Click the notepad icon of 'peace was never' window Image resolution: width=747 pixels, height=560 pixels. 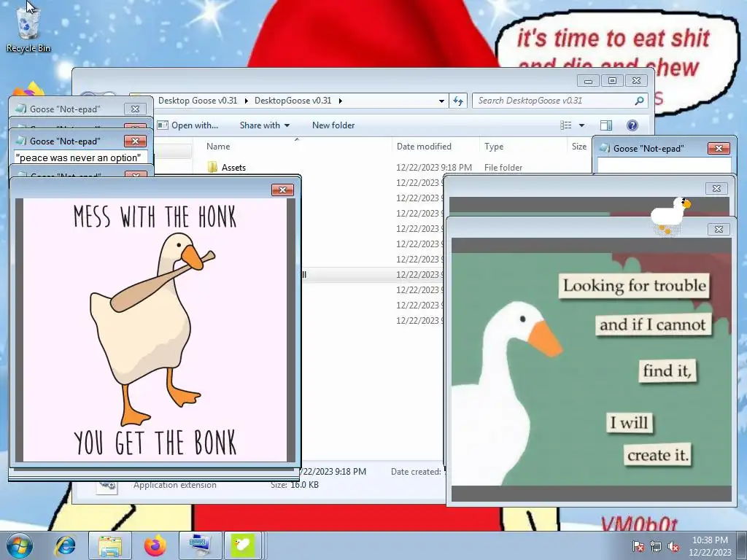[21, 141]
